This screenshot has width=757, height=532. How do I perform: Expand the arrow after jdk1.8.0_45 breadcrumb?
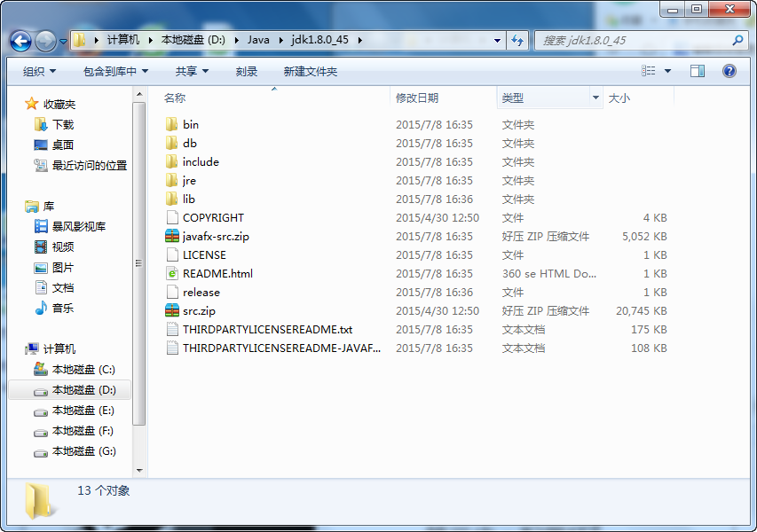click(359, 40)
